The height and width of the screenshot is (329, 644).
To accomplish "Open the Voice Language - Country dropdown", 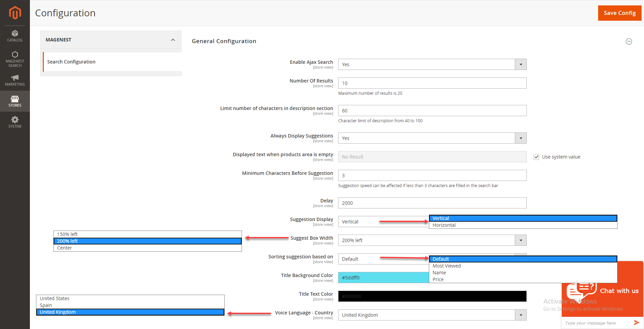I will pyautogui.click(x=432, y=315).
